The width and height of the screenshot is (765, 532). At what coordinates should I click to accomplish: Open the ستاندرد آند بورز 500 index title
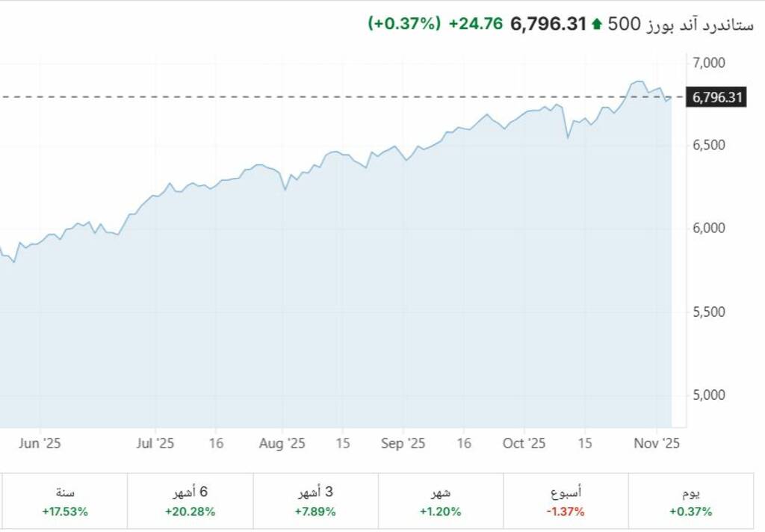coord(681,24)
